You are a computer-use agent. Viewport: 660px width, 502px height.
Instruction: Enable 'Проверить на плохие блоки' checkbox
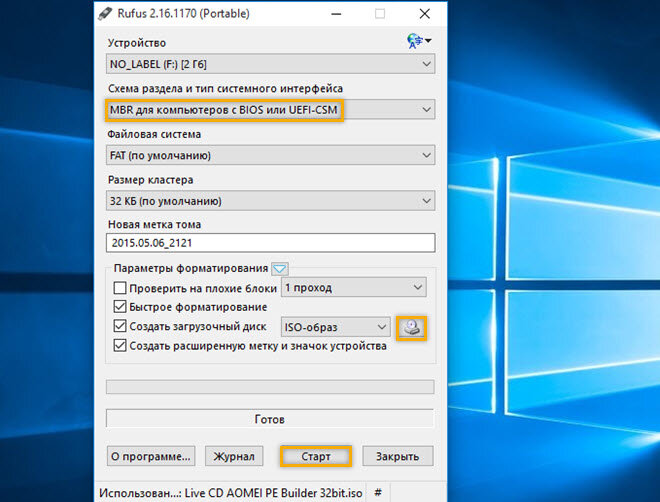(120, 288)
